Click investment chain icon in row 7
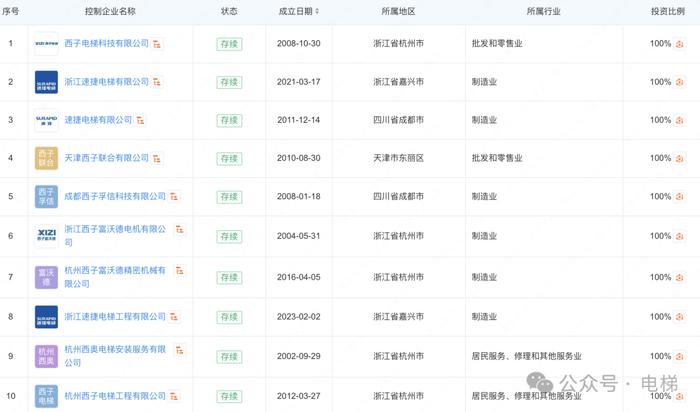Screen dimensions: 700x412 click(x=679, y=277)
